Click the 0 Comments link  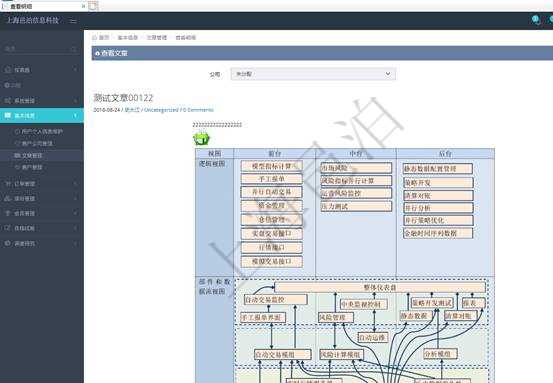tap(198, 110)
